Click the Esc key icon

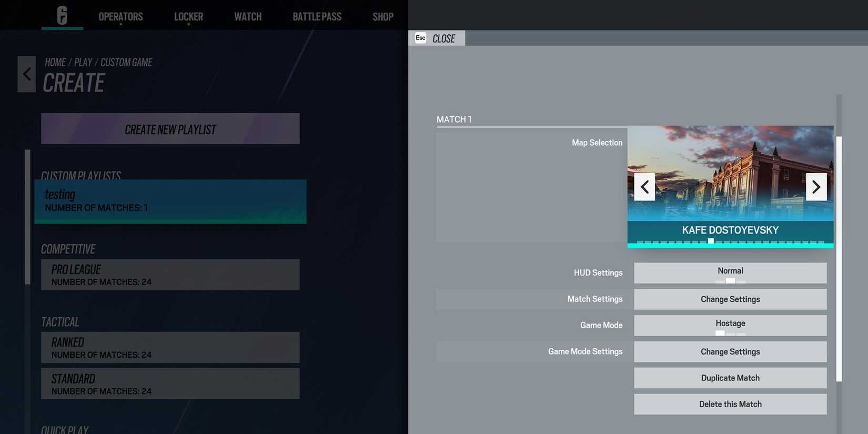pyautogui.click(x=420, y=38)
